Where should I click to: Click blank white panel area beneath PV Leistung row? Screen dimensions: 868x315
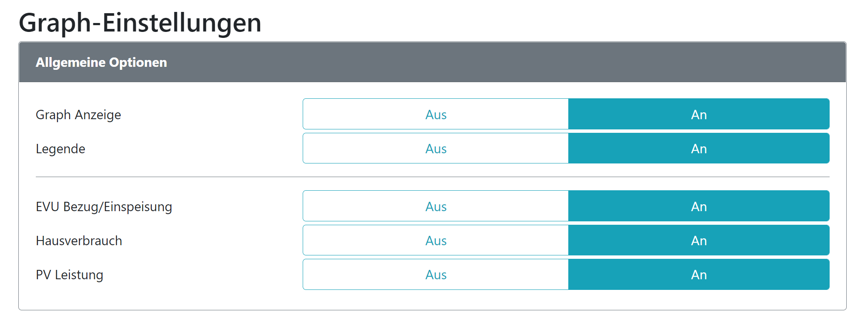[432, 300]
